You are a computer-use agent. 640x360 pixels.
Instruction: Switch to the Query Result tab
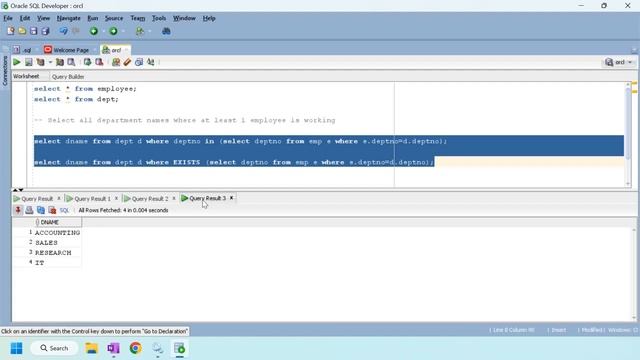34,198
